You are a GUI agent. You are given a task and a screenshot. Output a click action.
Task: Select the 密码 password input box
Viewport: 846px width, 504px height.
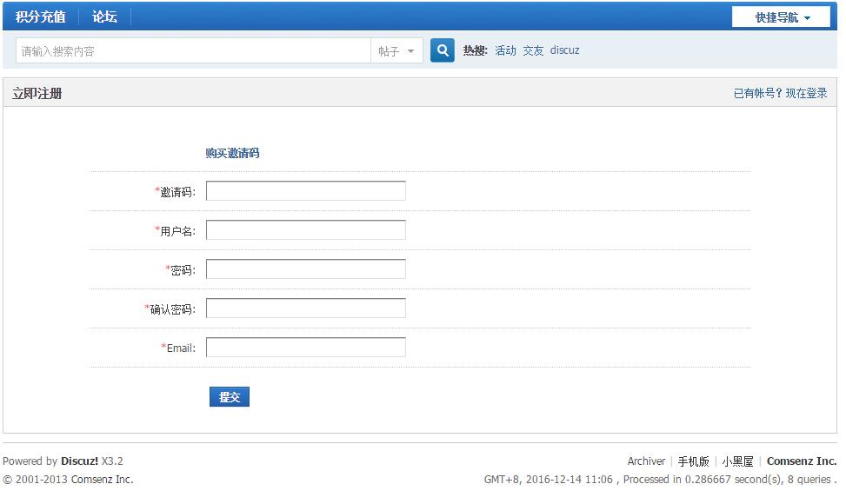click(x=305, y=269)
